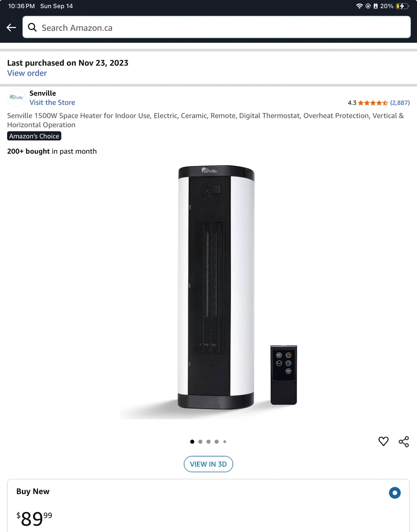This screenshot has height=532, width=417.
Task: Tap the star rating icons
Action: 373,103
